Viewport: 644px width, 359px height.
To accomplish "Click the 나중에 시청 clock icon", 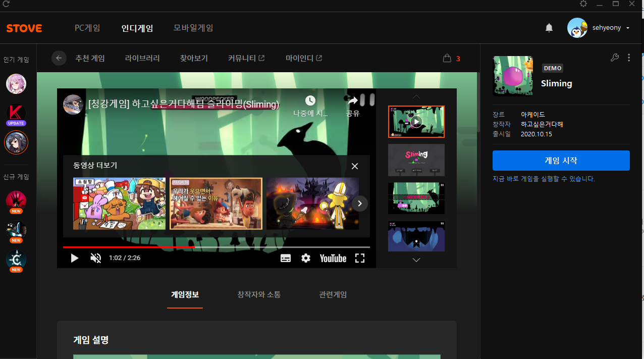I will (310, 100).
